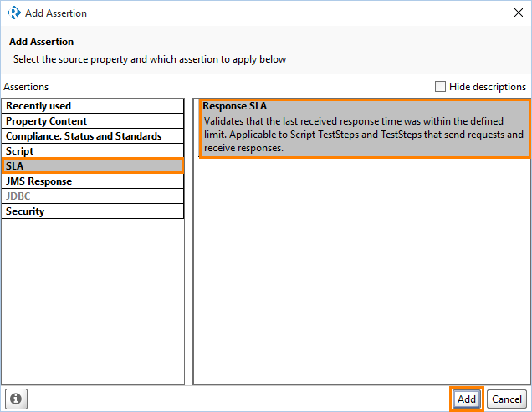Choose Compliance, Status and Standards category

[93, 136]
